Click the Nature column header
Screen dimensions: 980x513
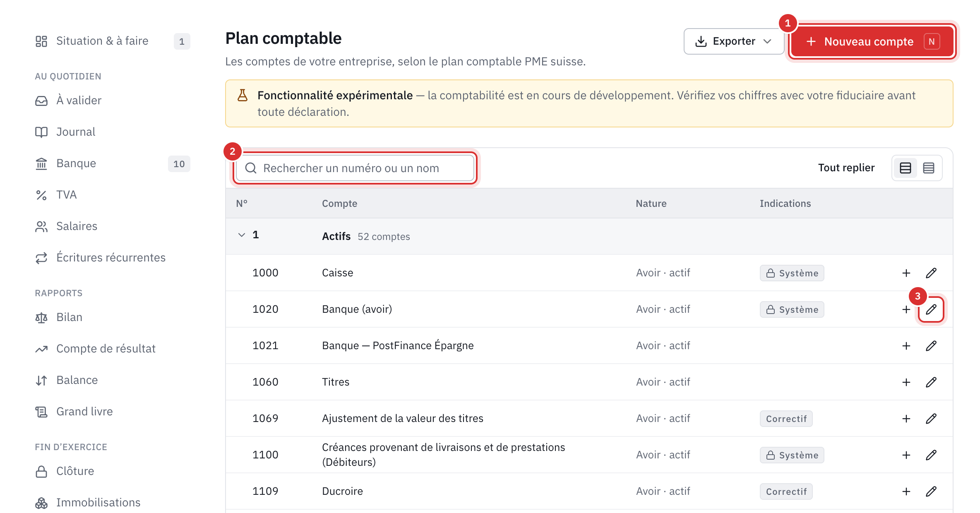pos(651,204)
